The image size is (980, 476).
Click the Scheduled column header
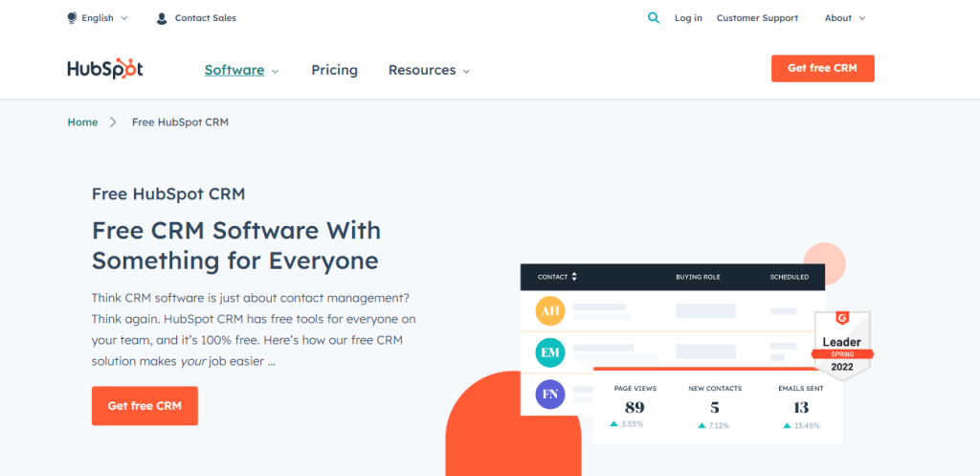pyautogui.click(x=789, y=277)
